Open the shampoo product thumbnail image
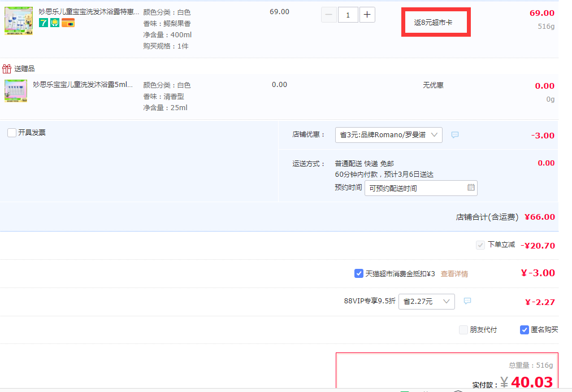Image resolution: width=572 pixels, height=392 pixels. point(19,21)
